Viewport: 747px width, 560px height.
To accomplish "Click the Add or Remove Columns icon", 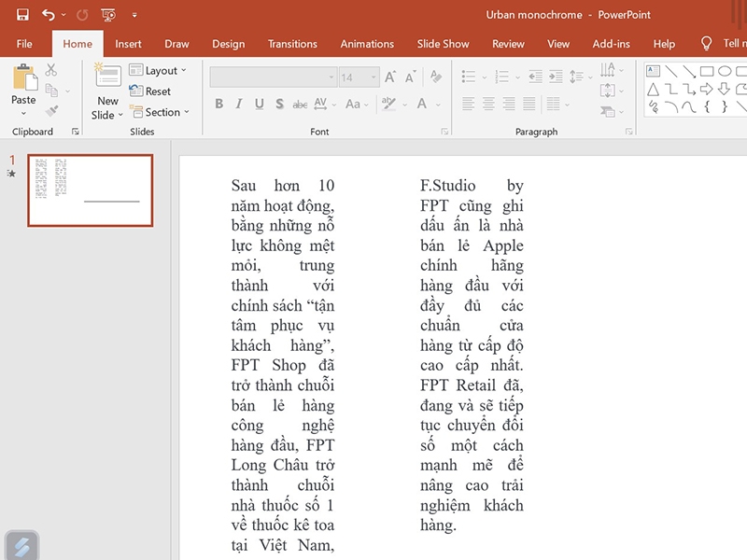I will click(x=553, y=104).
